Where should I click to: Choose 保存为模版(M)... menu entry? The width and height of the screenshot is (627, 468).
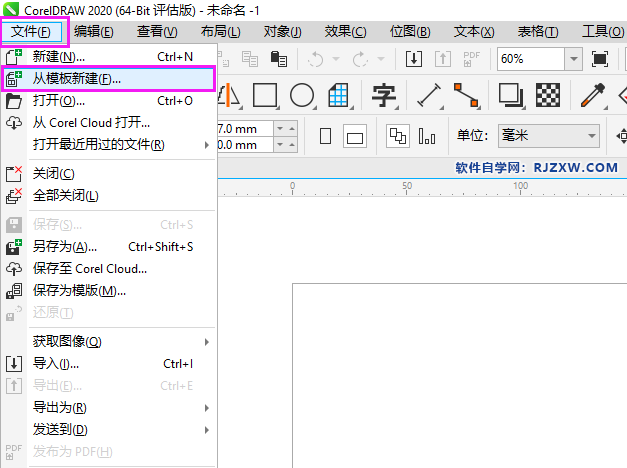[109, 291]
